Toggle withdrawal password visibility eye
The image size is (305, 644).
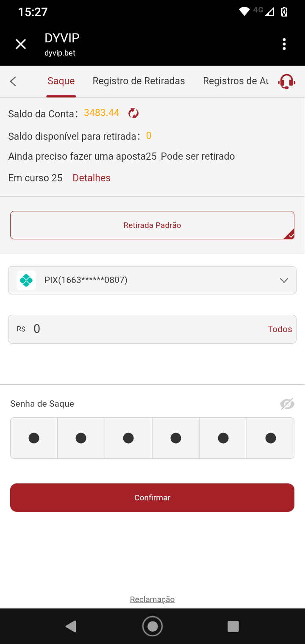tap(287, 404)
